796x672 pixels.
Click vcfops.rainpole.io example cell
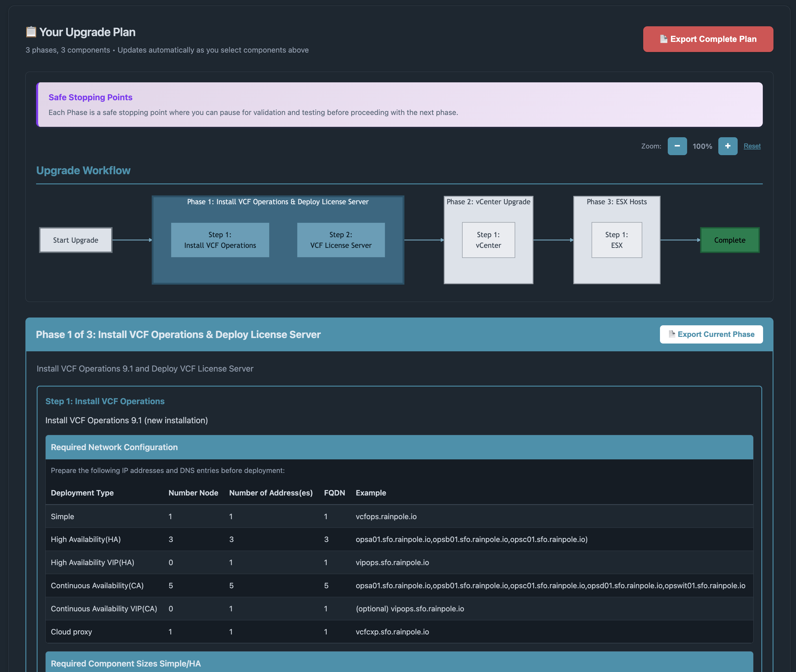tap(386, 517)
